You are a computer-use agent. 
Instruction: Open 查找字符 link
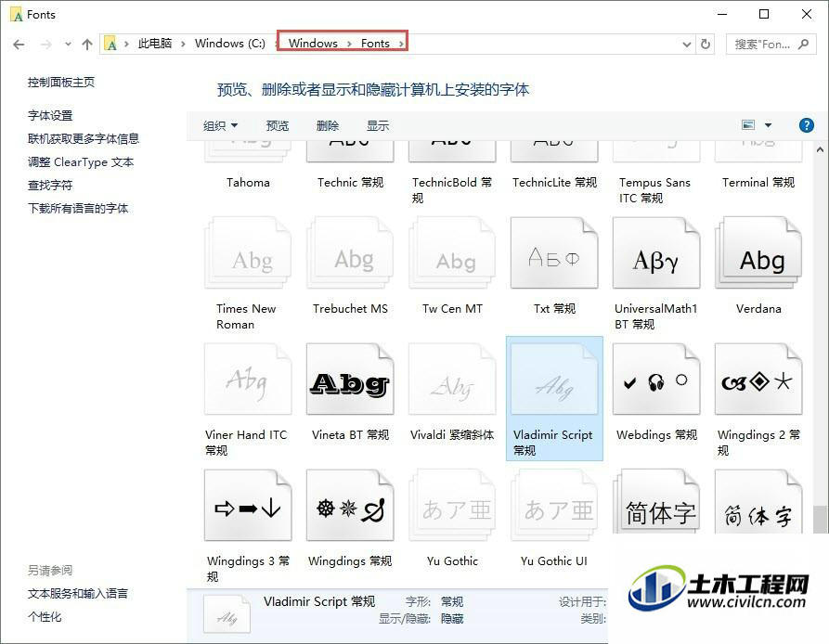pos(50,185)
